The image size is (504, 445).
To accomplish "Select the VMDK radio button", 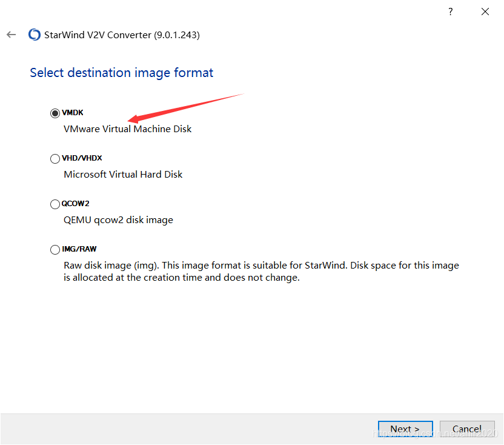I will click(x=55, y=113).
